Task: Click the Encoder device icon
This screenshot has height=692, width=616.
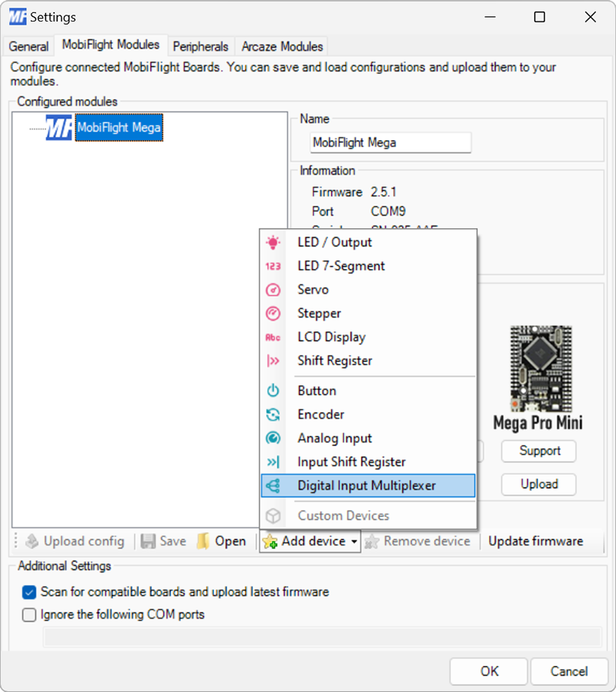Action: (x=274, y=415)
